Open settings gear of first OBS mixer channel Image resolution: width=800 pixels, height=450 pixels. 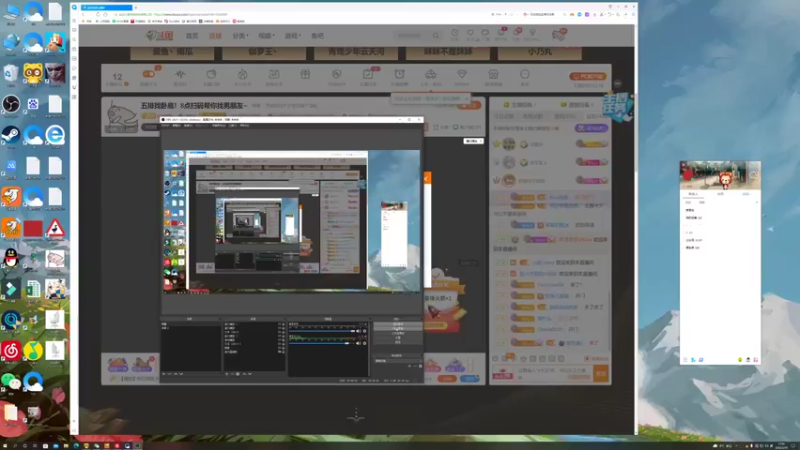tap(365, 331)
